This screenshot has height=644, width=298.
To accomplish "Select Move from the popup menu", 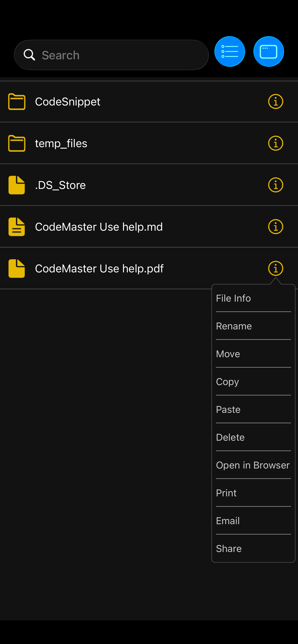I will [228, 354].
